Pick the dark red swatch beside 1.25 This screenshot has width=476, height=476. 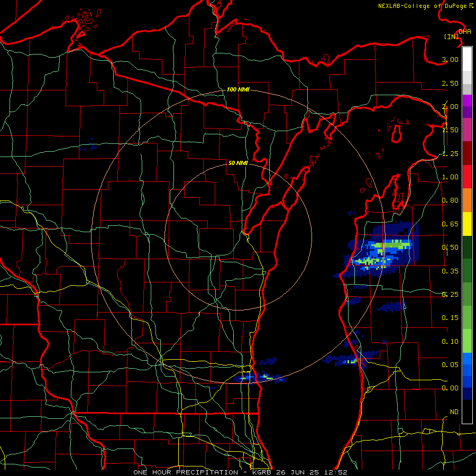[467, 153]
